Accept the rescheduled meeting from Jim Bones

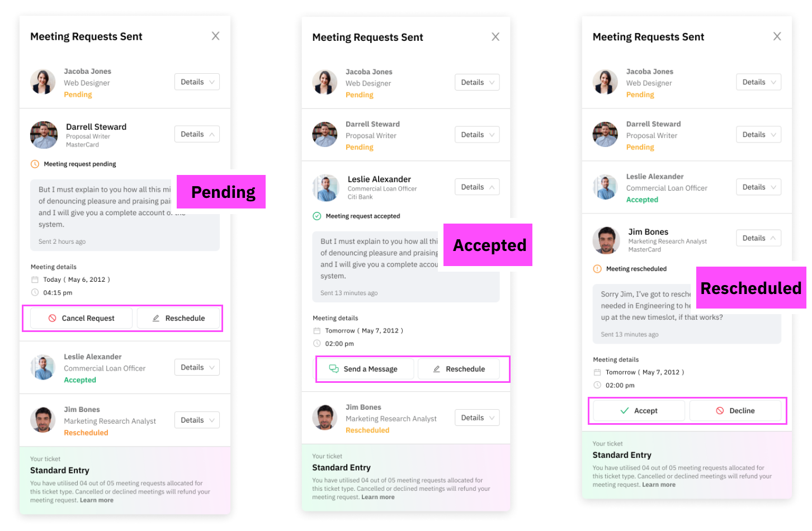pos(639,410)
